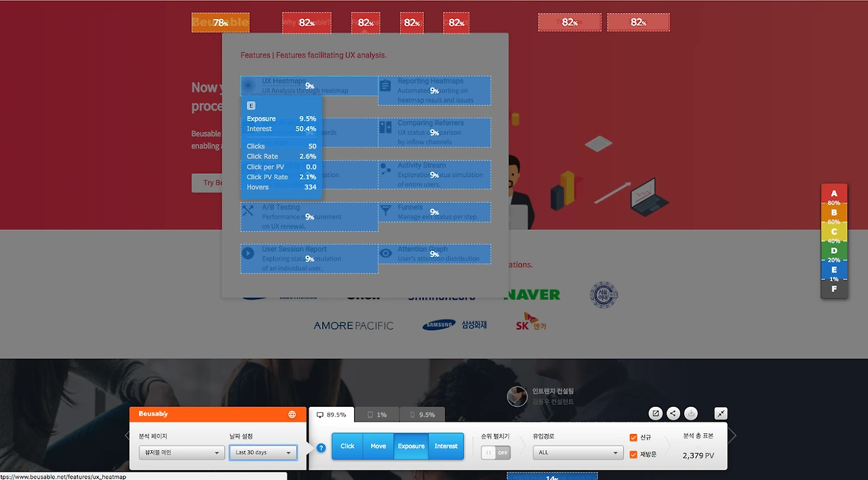
Task: Click the open-in-new-window icon button
Action: pyautogui.click(x=656, y=414)
